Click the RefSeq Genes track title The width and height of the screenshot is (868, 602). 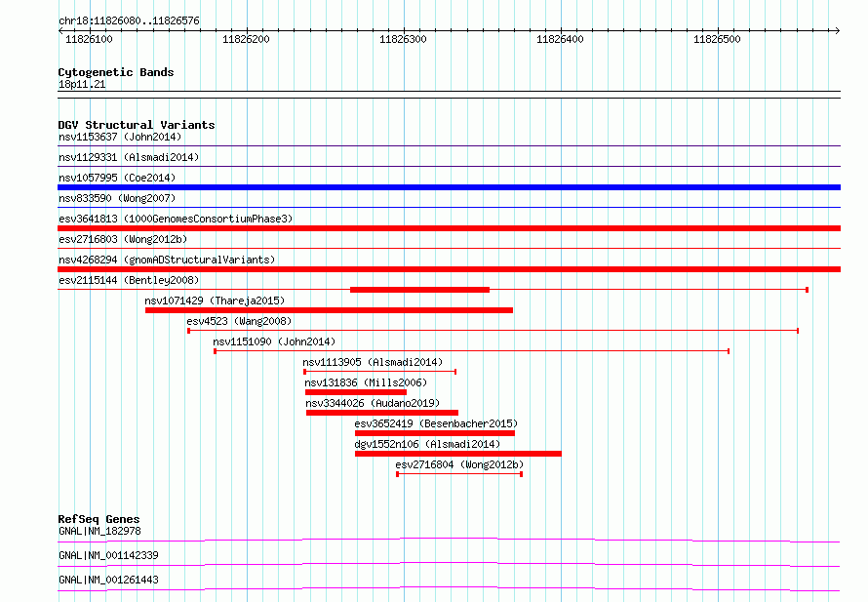(99, 519)
